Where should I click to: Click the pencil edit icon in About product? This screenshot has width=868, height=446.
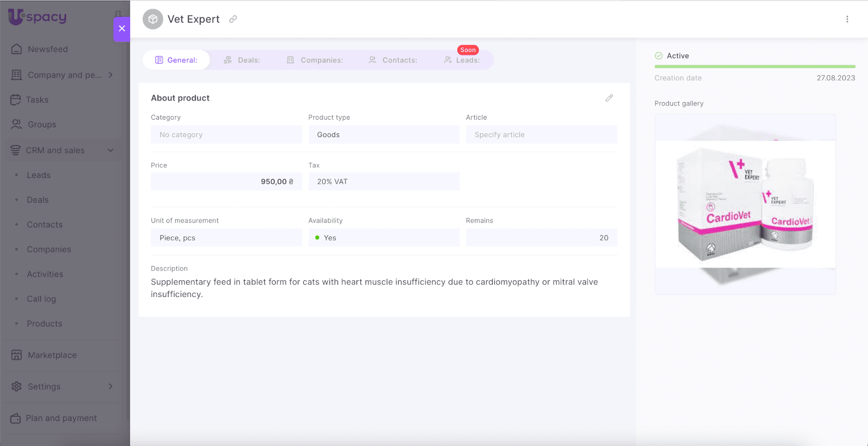609,98
